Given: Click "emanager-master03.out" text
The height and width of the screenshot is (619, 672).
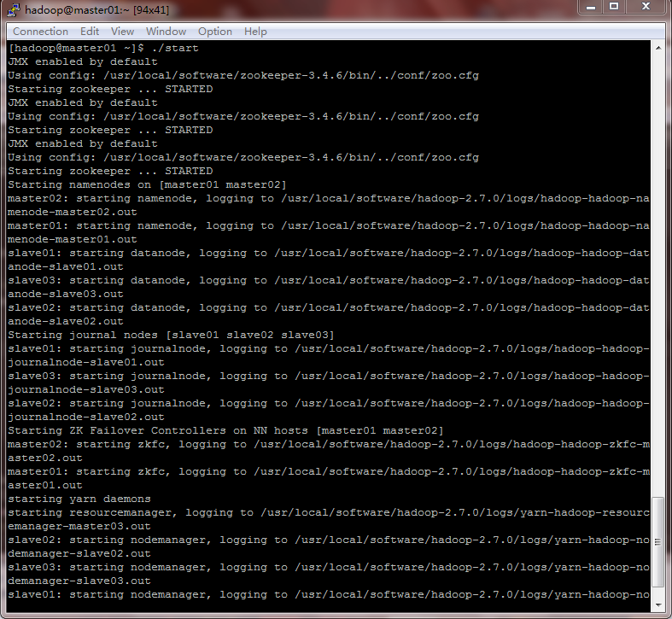Looking at the screenshot, I should click(x=79, y=527).
